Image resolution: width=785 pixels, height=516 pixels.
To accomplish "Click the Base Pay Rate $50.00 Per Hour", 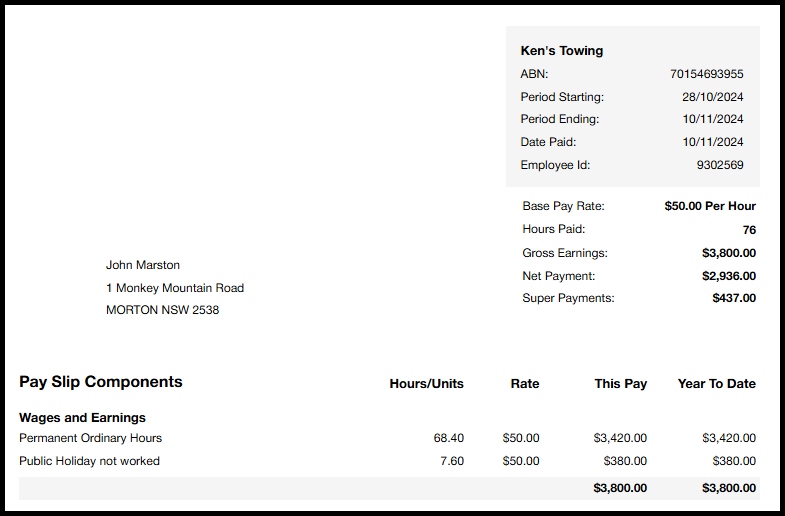I will (x=710, y=206).
